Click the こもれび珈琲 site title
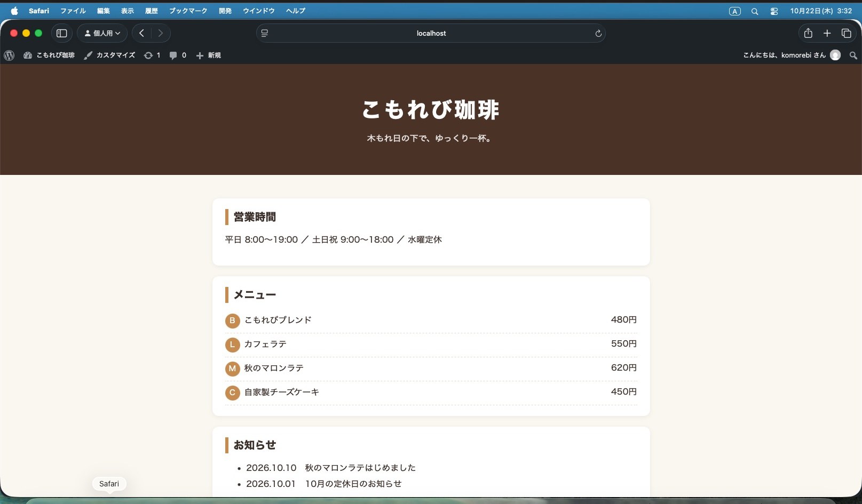The image size is (862, 504). coord(431,110)
